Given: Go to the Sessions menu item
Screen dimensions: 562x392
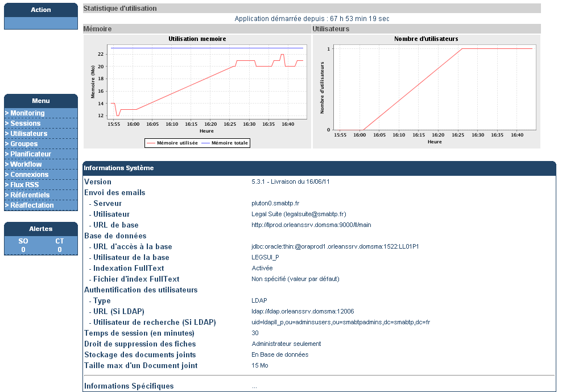Looking at the screenshot, I should pyautogui.click(x=41, y=123).
